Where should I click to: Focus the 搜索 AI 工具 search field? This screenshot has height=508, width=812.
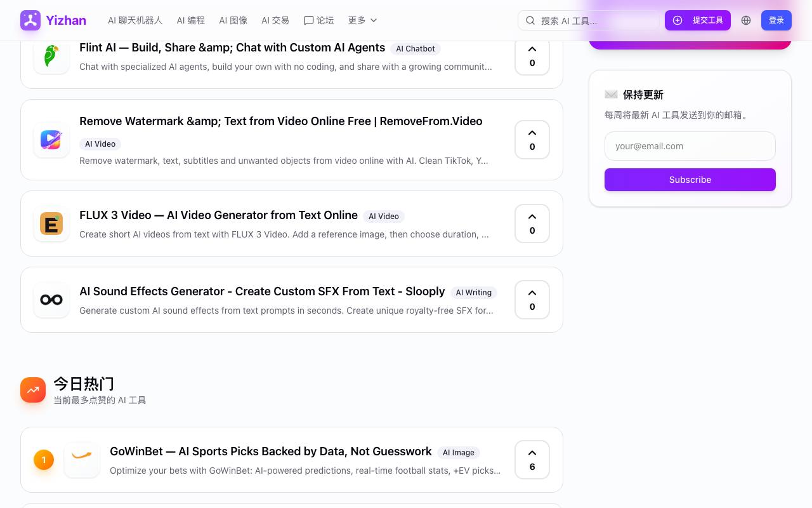point(589,20)
